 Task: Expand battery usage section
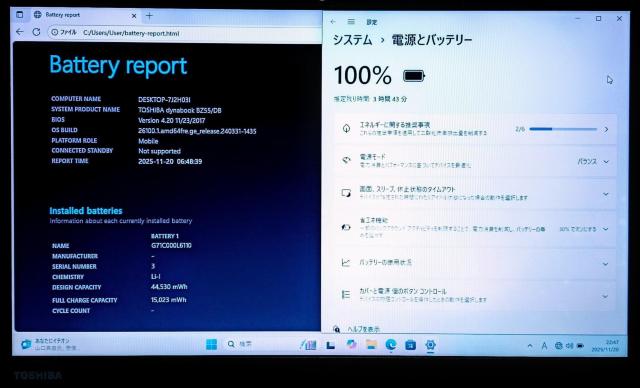tap(476, 263)
